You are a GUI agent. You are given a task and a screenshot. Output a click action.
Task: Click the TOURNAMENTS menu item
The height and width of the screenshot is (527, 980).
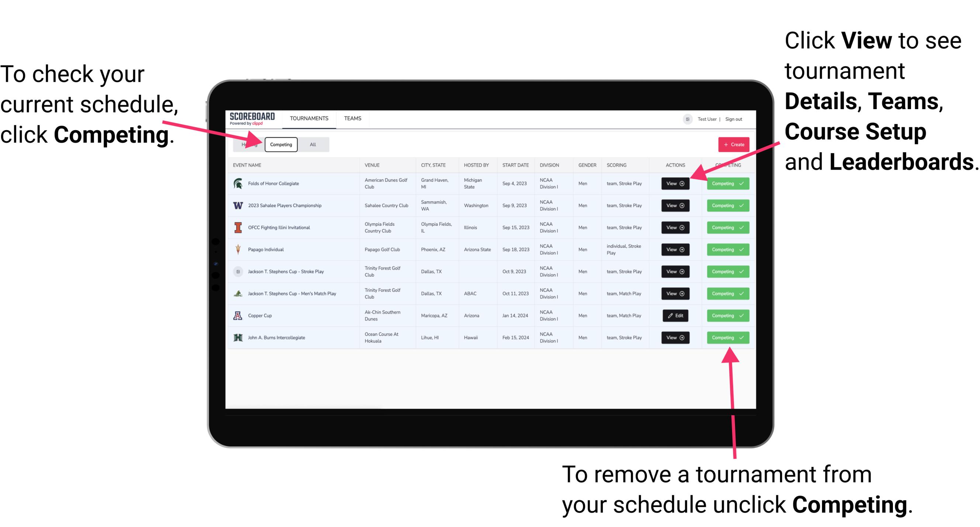pyautogui.click(x=310, y=119)
